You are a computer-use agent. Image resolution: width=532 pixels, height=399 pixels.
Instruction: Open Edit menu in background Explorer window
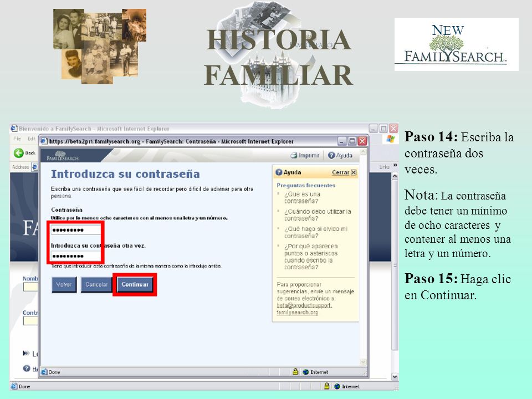pos(31,139)
